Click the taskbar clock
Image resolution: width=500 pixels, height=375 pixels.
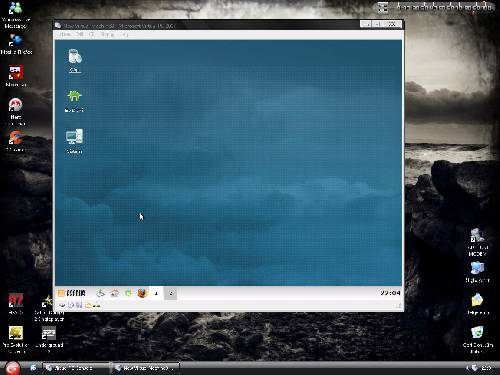[487, 368]
